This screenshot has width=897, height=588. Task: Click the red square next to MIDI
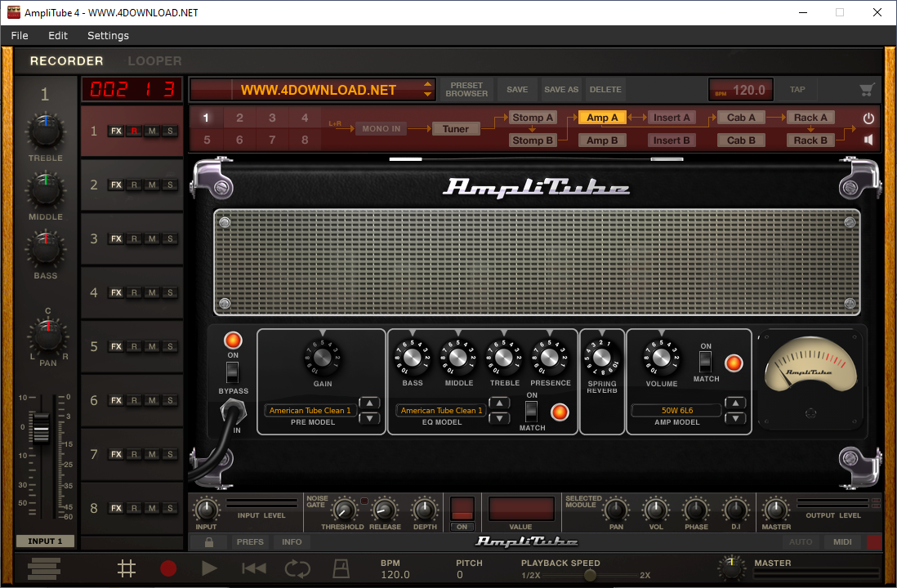(x=874, y=541)
